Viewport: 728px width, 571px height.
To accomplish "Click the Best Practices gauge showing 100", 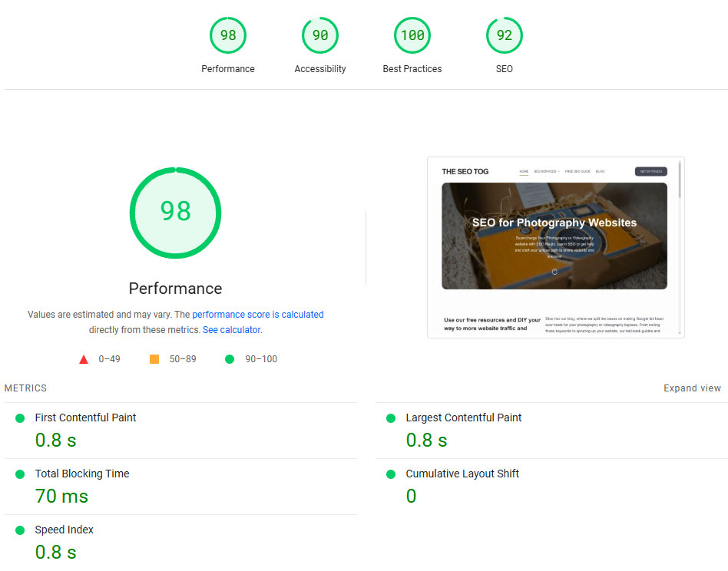I will tap(412, 35).
